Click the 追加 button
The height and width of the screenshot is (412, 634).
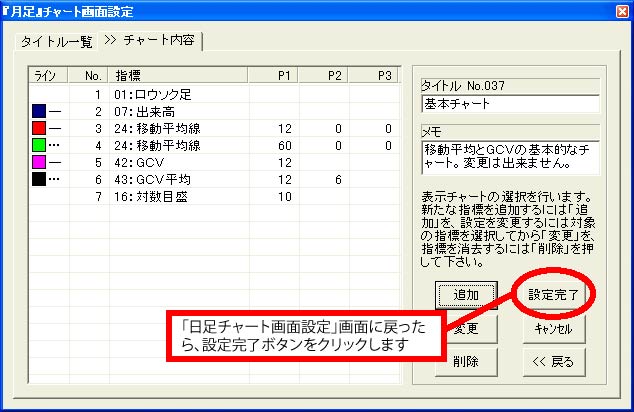(x=466, y=295)
